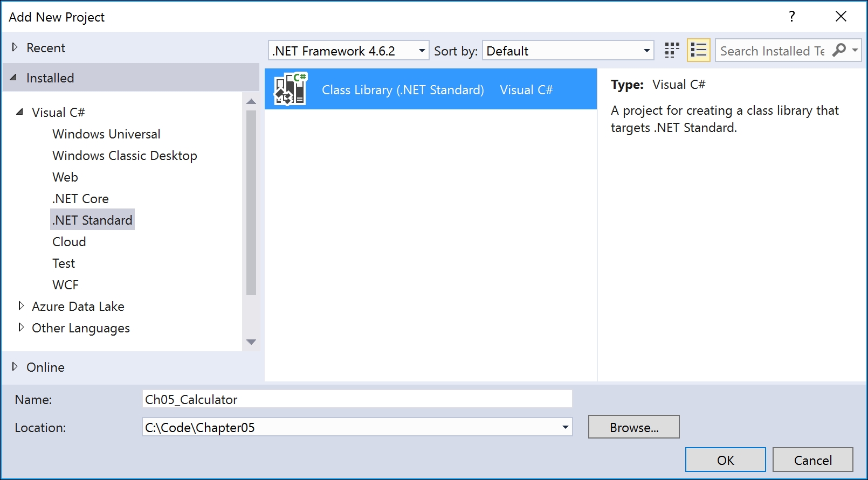Close the Add New Project dialog
Image resolution: width=868 pixels, height=480 pixels.
tap(841, 17)
